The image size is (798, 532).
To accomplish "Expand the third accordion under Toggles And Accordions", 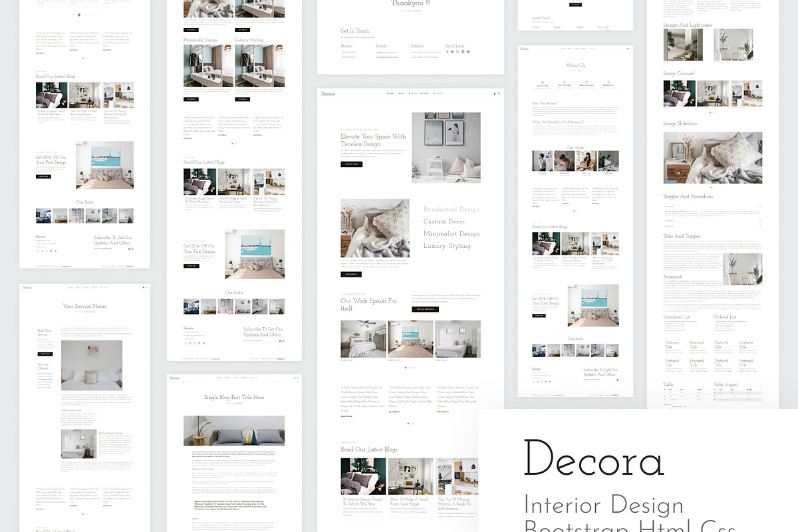I will click(713, 227).
